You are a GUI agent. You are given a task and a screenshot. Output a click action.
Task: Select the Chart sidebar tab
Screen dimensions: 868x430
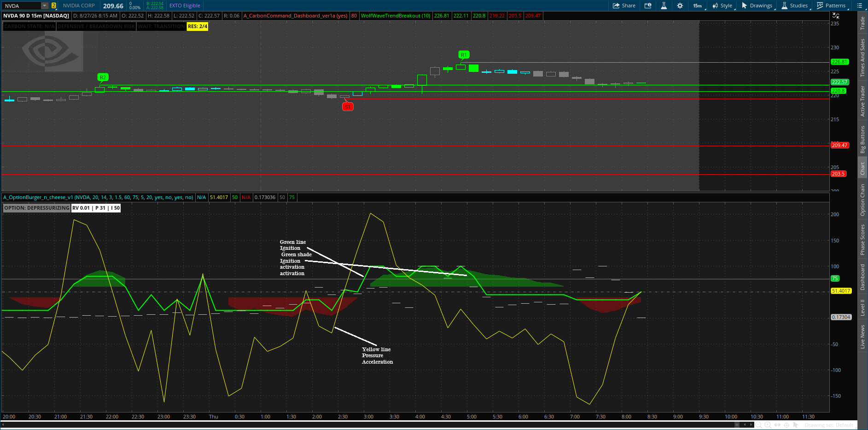click(x=862, y=169)
